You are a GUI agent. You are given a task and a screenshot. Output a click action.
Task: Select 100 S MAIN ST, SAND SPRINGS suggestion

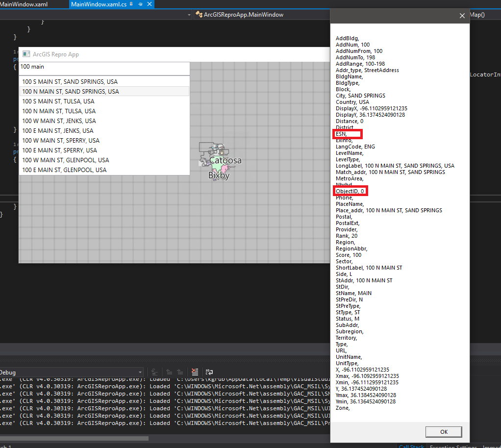(x=104, y=82)
